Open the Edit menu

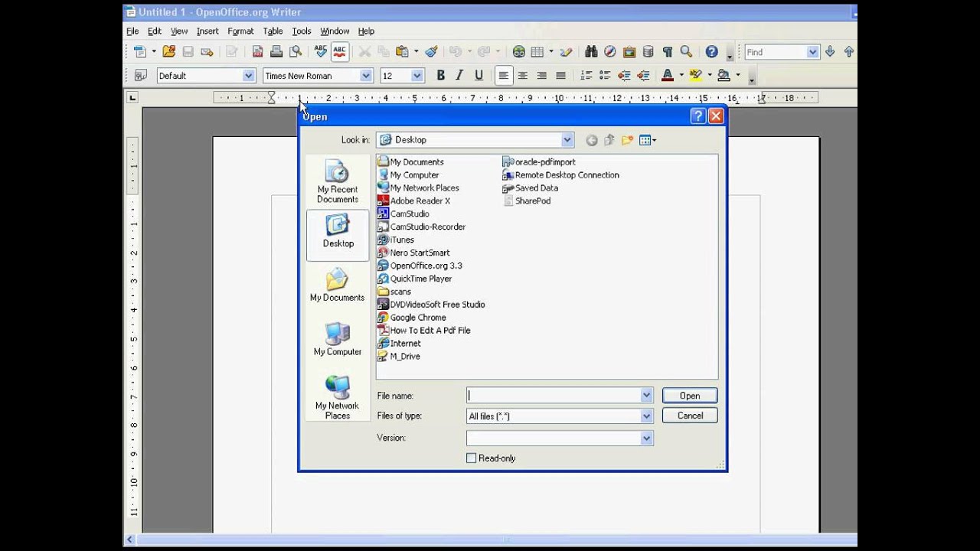click(x=155, y=31)
